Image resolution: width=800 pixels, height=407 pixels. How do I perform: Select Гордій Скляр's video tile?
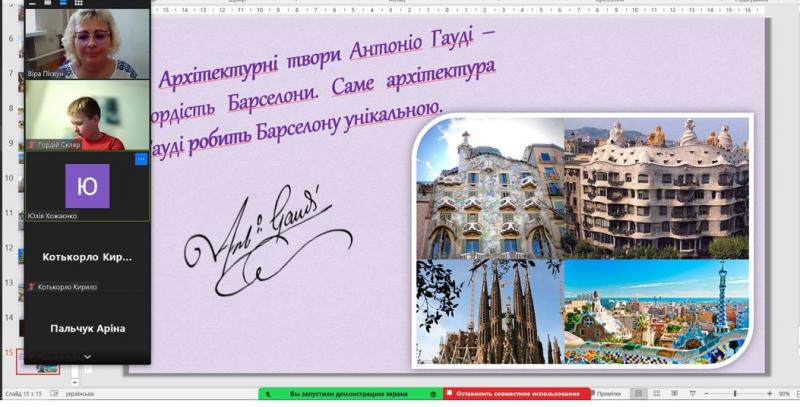pyautogui.click(x=87, y=115)
